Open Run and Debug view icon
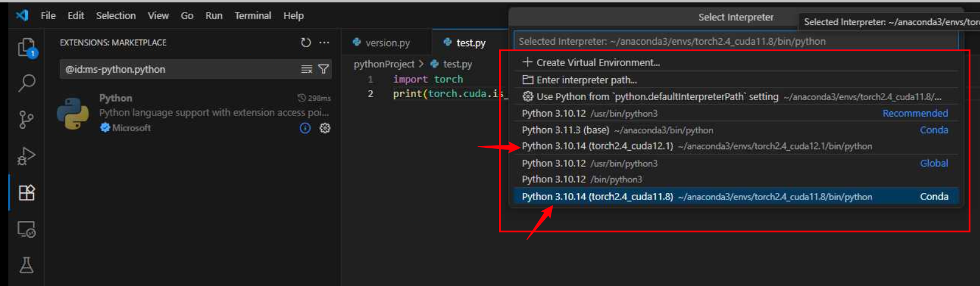Image resolution: width=980 pixels, height=286 pixels. [26, 156]
